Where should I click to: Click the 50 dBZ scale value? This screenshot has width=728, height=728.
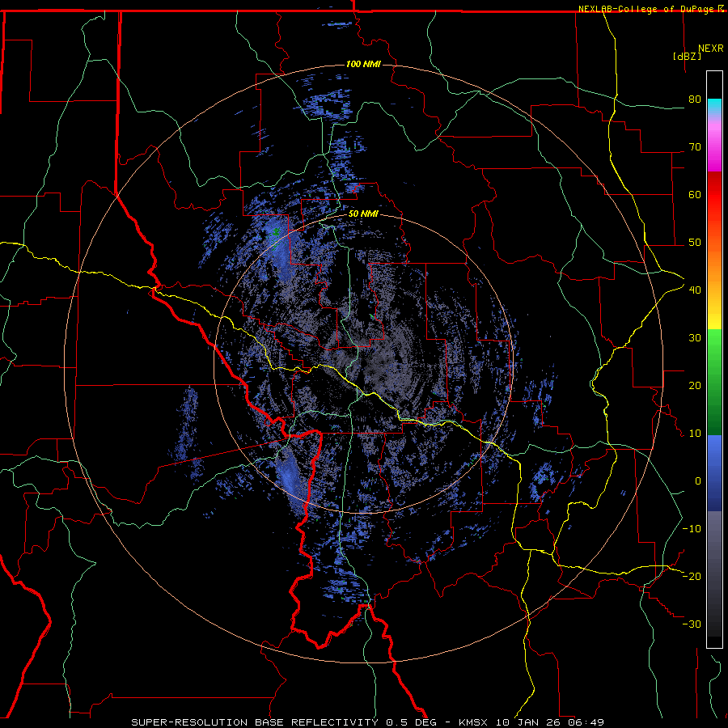(695, 243)
